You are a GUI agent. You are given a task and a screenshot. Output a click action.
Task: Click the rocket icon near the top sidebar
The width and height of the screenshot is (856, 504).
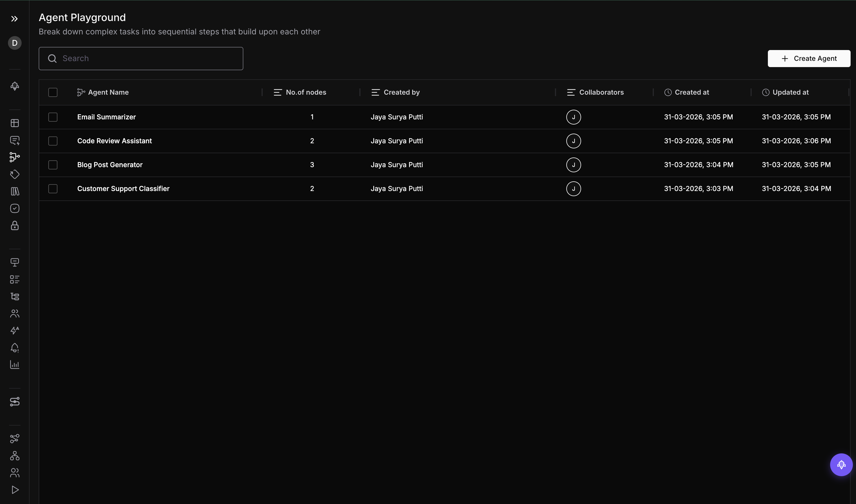click(14, 86)
